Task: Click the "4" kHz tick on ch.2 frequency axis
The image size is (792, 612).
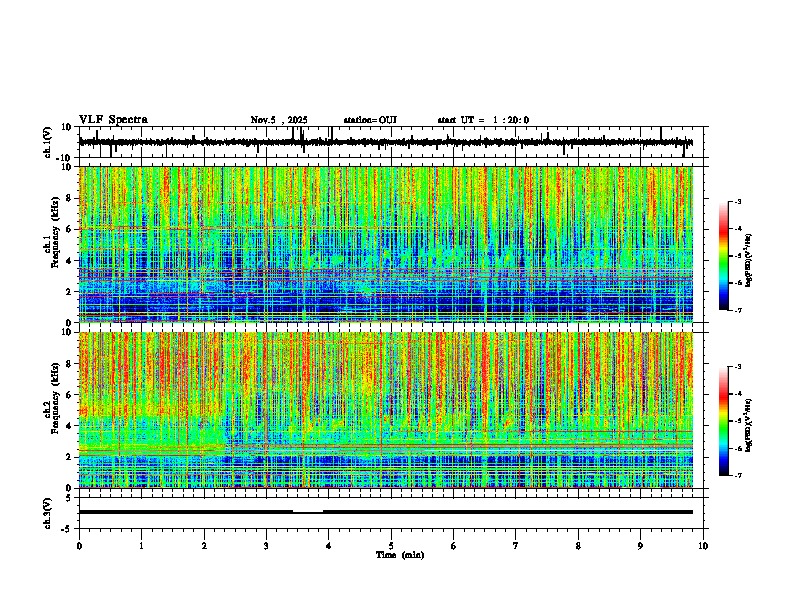Action: (70, 426)
